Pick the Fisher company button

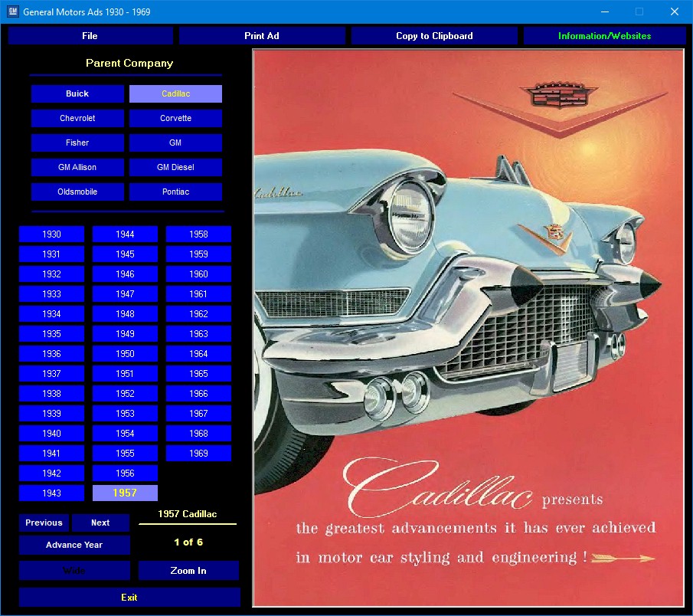click(x=77, y=143)
